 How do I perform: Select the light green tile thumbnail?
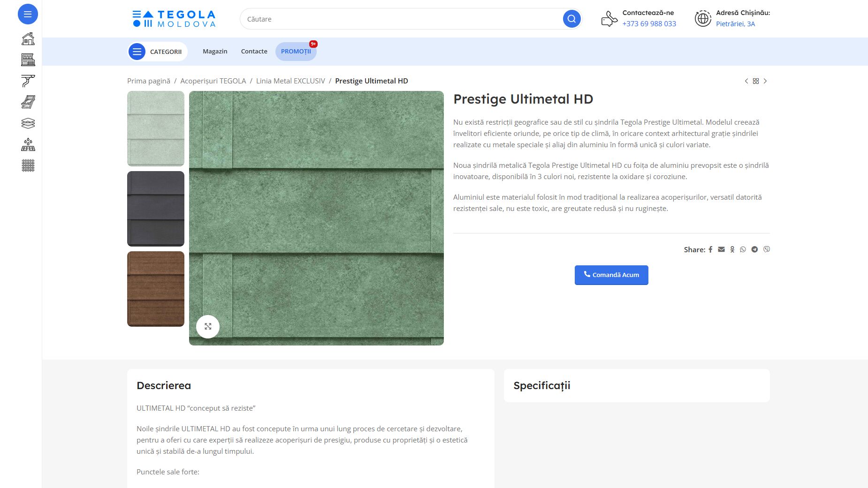click(x=156, y=128)
